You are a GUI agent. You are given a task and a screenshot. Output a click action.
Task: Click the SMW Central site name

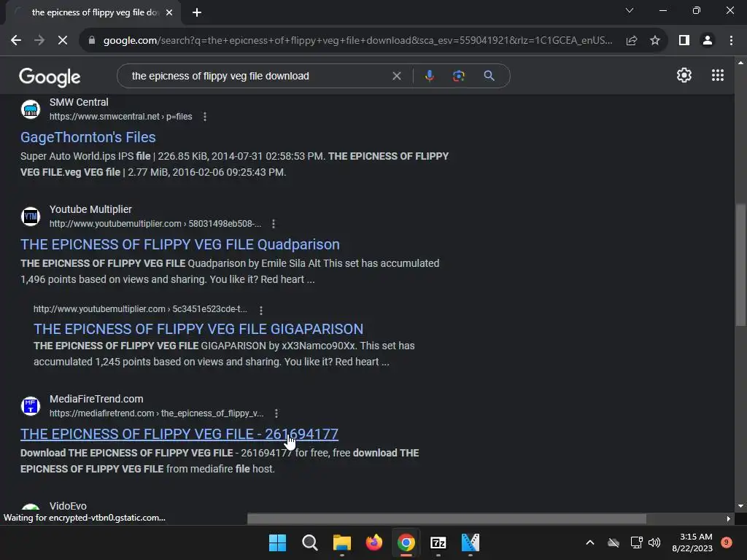(79, 102)
